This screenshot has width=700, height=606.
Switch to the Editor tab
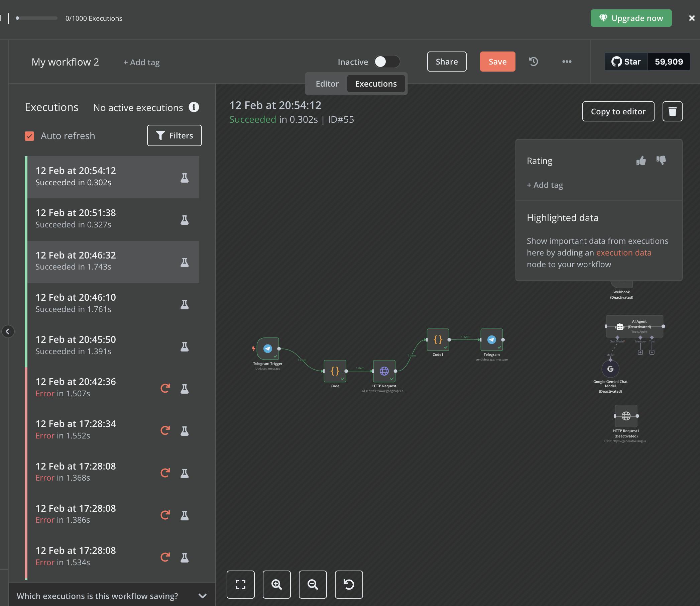327,84
